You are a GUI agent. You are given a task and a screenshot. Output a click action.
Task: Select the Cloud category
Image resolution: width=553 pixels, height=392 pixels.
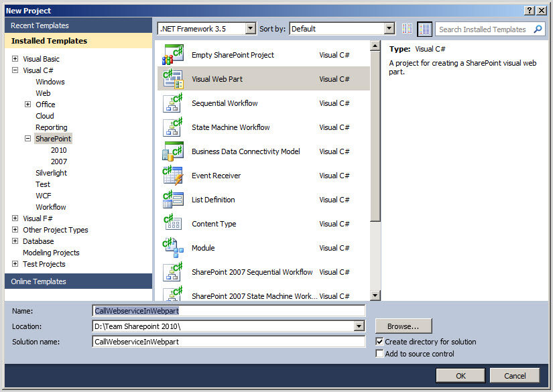pyautogui.click(x=45, y=116)
